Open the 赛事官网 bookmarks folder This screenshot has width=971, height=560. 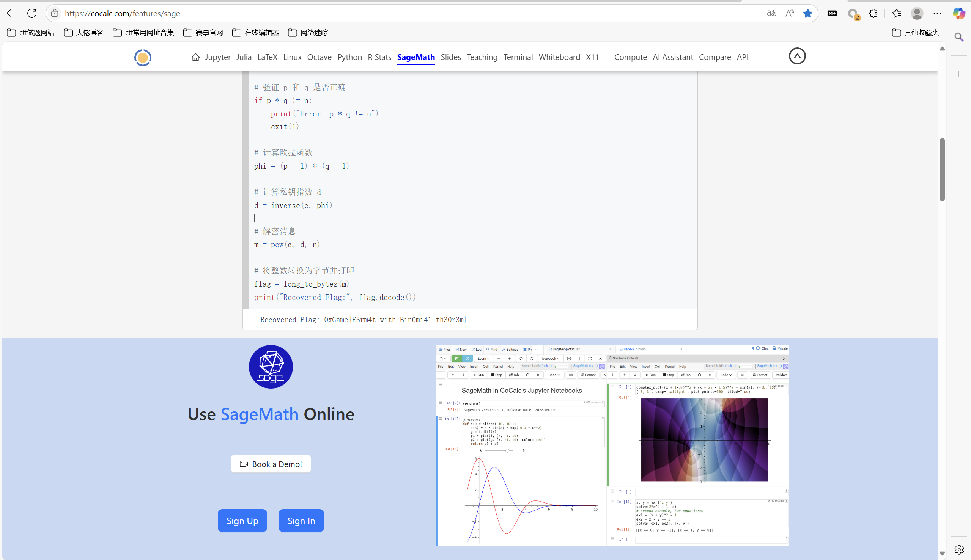[x=203, y=32]
